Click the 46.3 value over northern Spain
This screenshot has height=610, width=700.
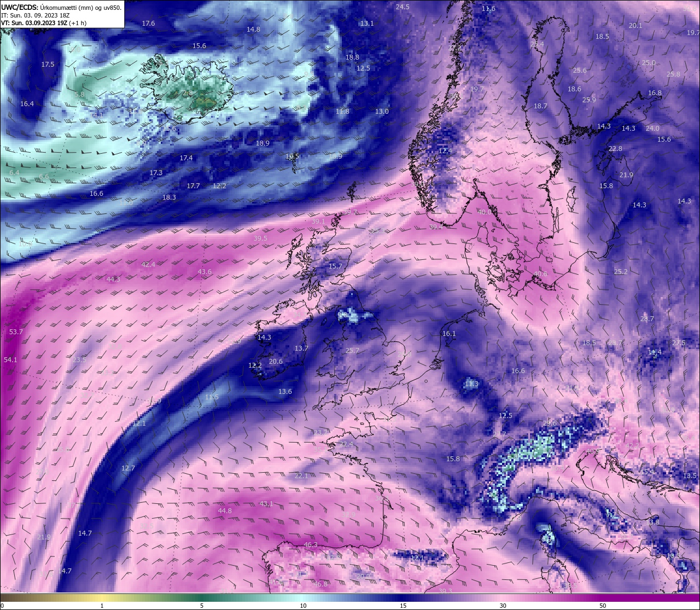[311, 545]
